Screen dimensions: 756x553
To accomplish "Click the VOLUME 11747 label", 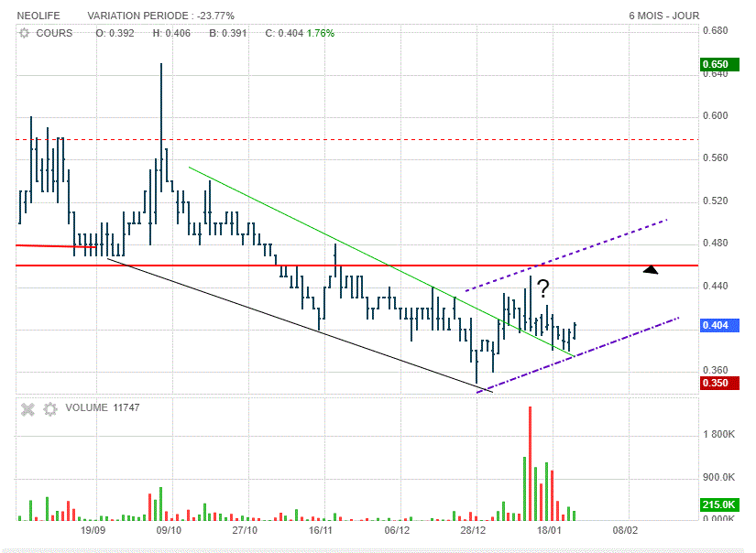I will coord(103,407).
